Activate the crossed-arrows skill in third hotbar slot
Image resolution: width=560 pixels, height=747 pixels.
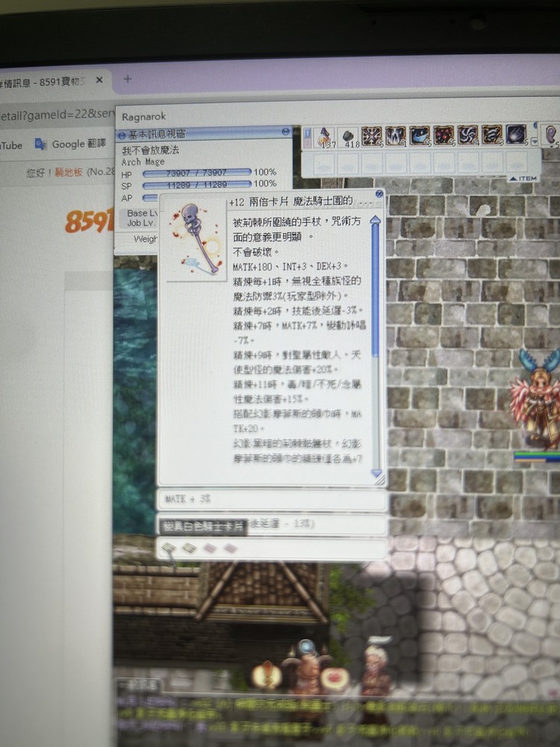(x=372, y=136)
